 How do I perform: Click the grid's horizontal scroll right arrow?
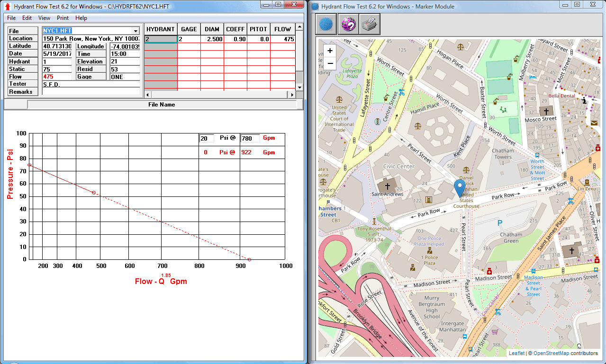pos(291,95)
